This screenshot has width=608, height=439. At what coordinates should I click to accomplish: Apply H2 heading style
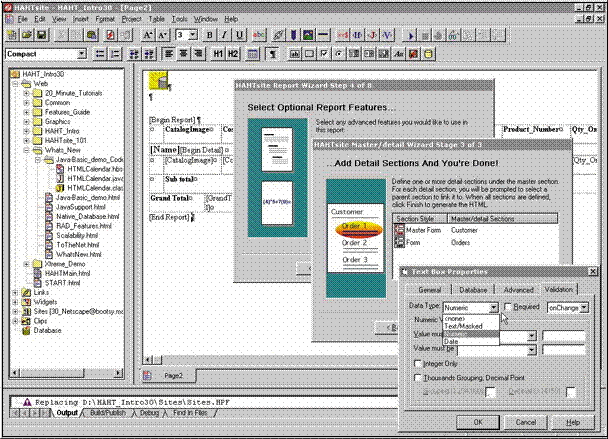(x=233, y=54)
